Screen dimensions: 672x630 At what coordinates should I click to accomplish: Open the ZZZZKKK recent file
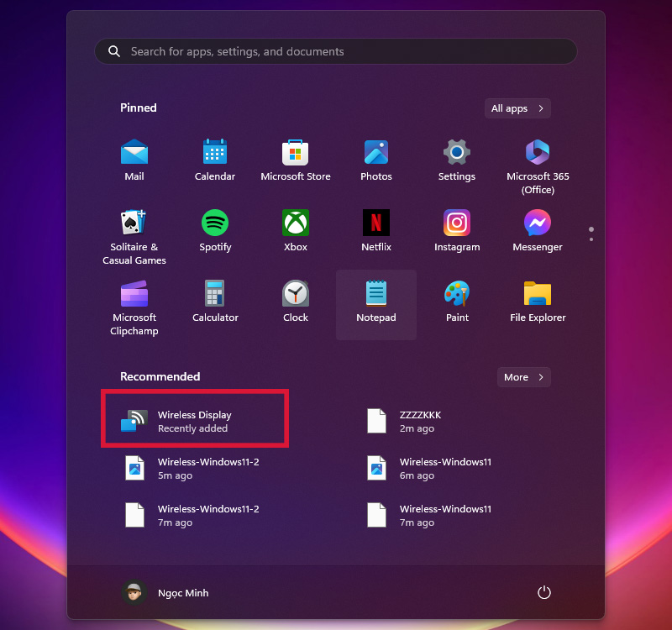click(x=418, y=421)
